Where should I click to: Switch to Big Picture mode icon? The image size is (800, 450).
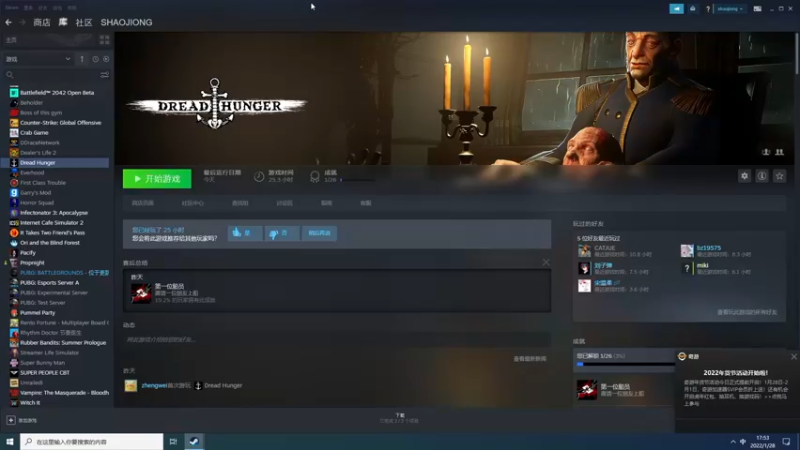point(757,9)
